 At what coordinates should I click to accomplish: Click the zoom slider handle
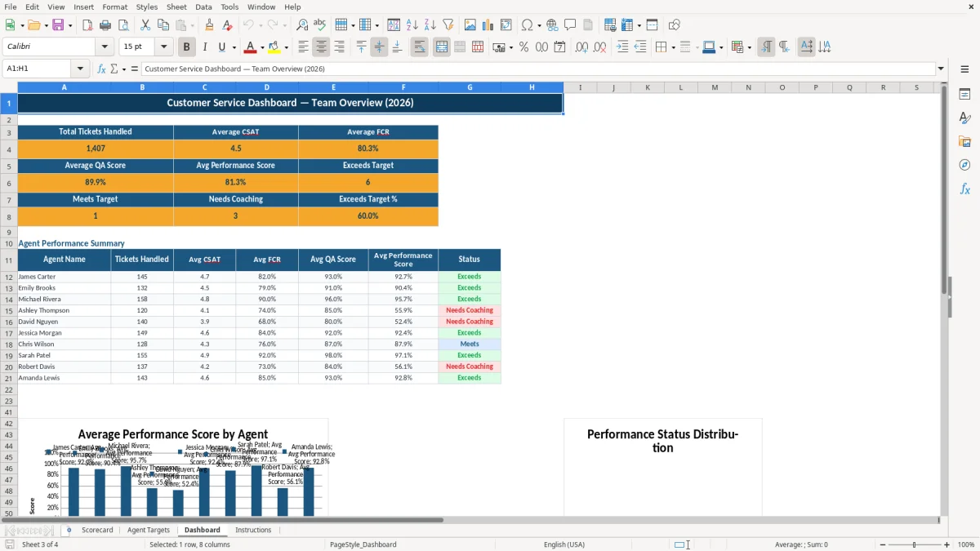click(x=915, y=544)
